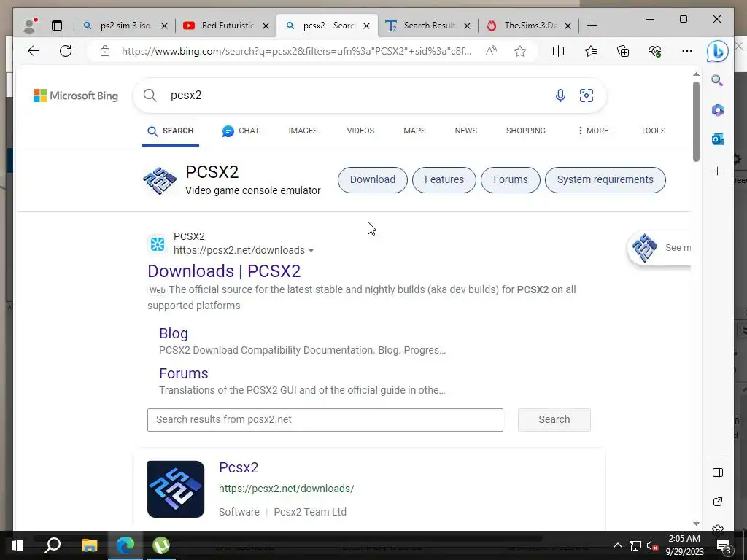Add this page to favorites star

(519, 51)
